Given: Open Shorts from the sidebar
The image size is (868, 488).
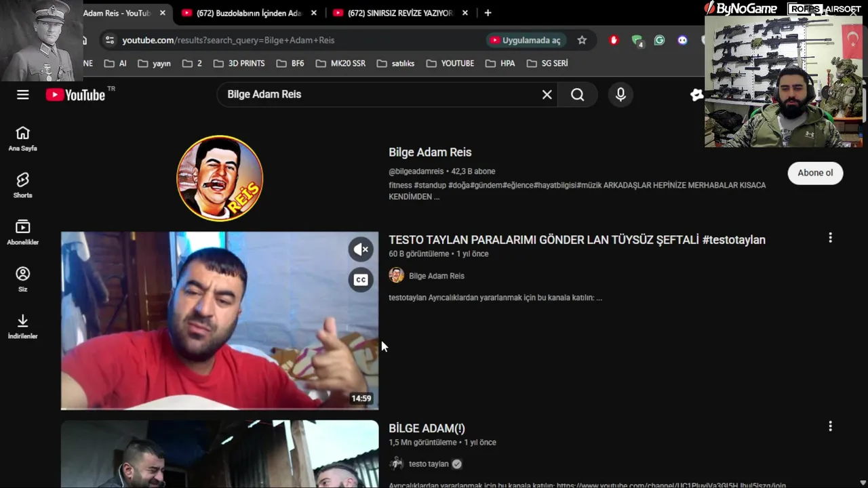Looking at the screenshot, I should (x=23, y=186).
